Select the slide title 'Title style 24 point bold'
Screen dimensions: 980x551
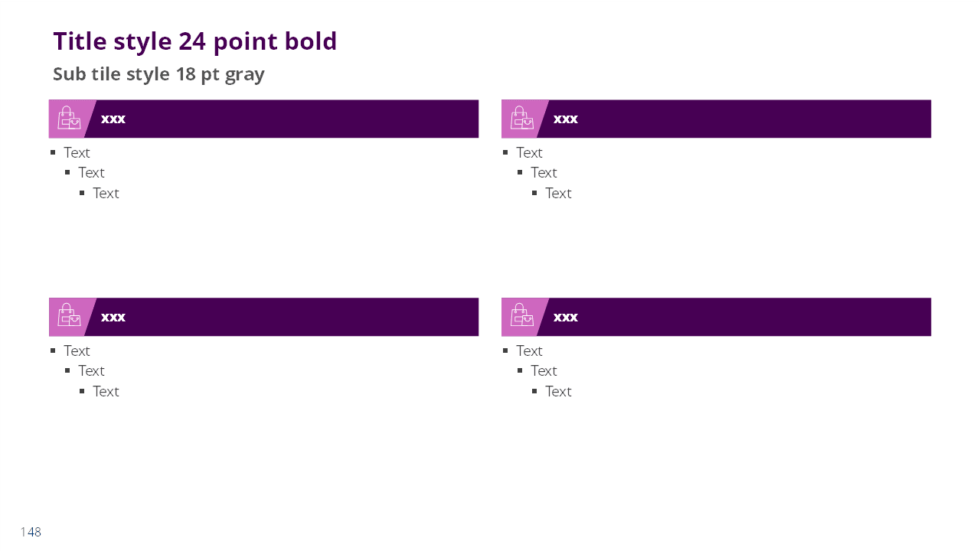(195, 41)
